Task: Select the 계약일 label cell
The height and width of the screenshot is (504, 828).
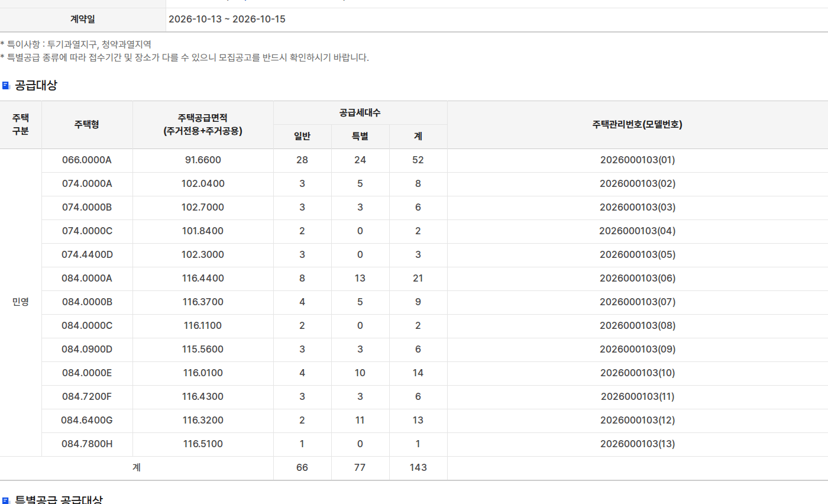Action: 83,20
